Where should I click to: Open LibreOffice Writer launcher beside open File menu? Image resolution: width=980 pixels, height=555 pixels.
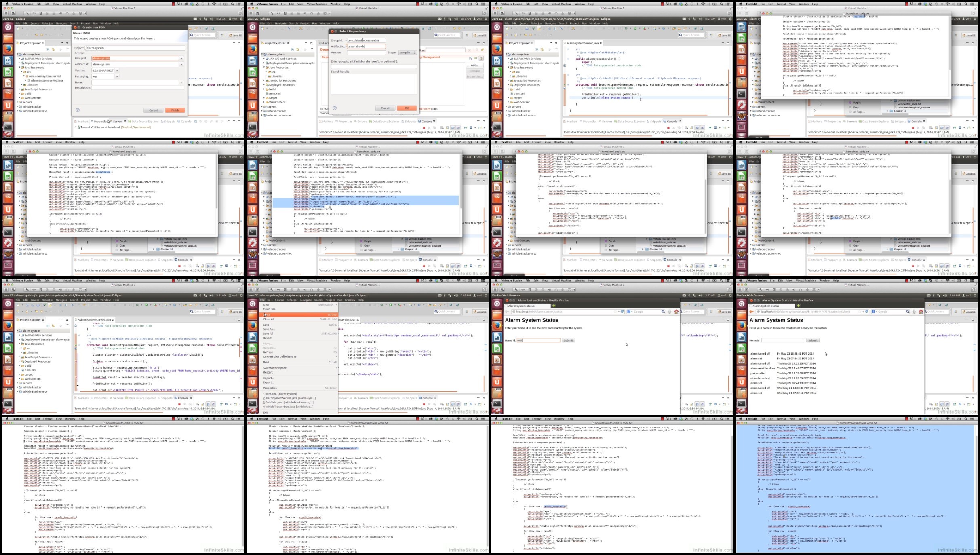253,337
